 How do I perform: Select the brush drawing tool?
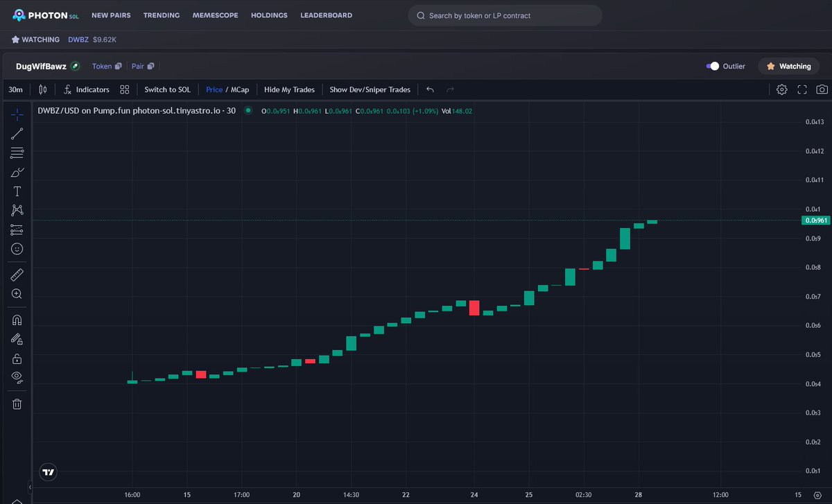click(17, 172)
